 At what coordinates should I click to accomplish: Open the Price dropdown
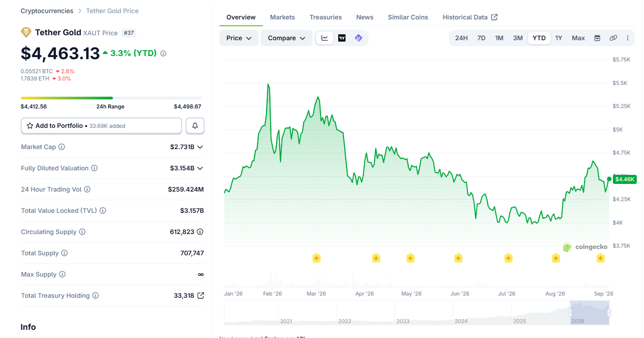click(x=239, y=38)
